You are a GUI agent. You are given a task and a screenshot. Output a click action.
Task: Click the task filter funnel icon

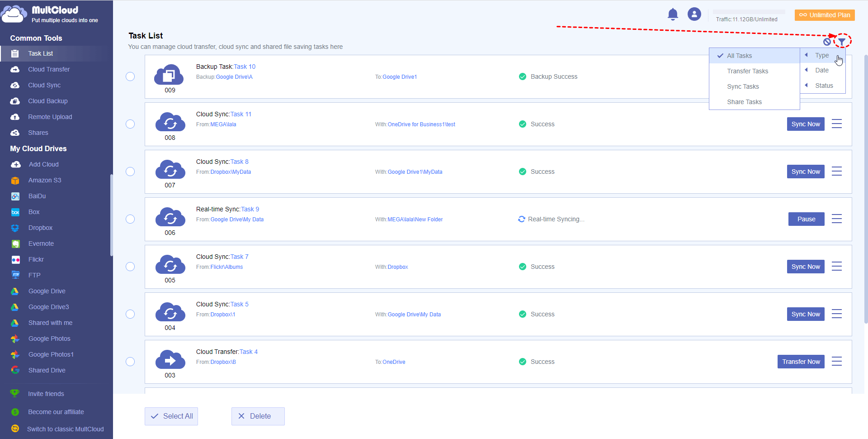tap(842, 42)
